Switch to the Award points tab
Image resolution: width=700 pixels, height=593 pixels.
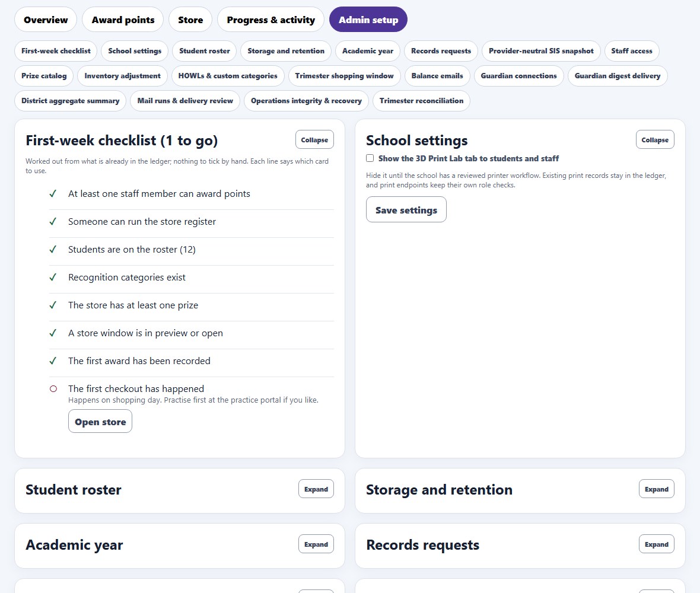tap(123, 20)
